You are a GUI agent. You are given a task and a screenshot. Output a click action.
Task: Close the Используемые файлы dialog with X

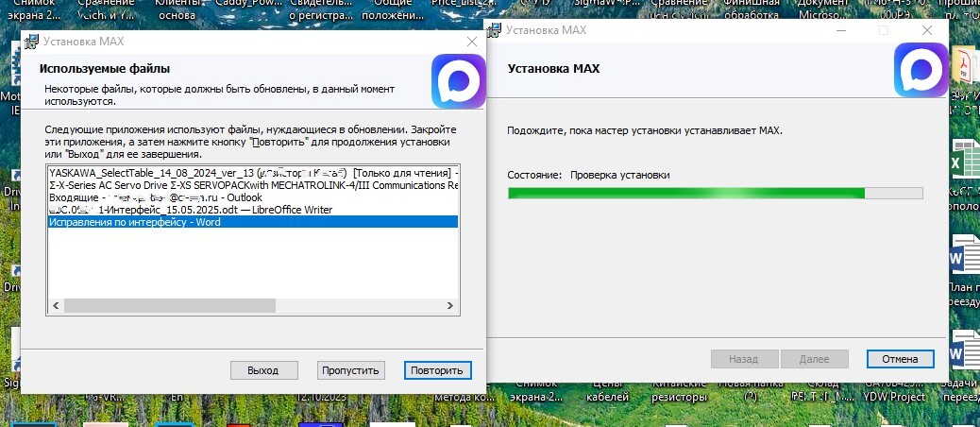click(472, 42)
